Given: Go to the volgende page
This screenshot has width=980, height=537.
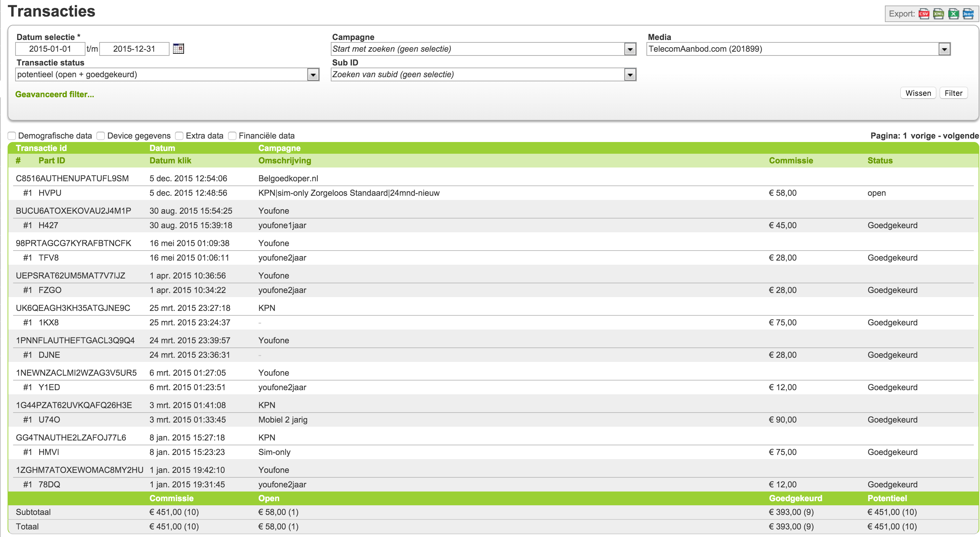Looking at the screenshot, I should tap(961, 136).
